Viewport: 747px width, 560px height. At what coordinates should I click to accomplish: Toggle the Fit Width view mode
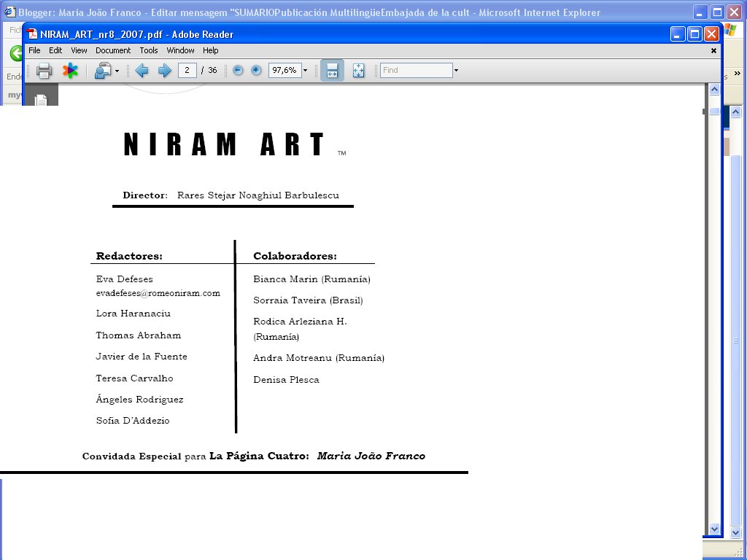332,70
